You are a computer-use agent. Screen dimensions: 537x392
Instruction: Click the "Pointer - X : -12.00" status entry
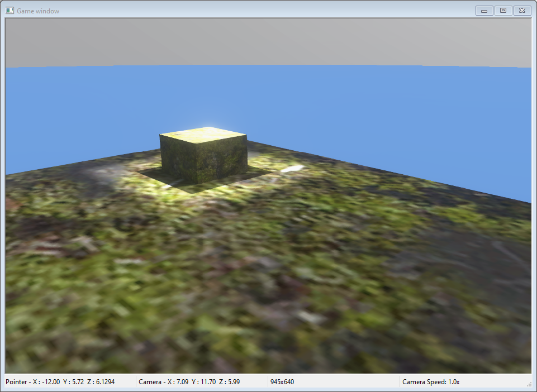[x=60, y=382]
